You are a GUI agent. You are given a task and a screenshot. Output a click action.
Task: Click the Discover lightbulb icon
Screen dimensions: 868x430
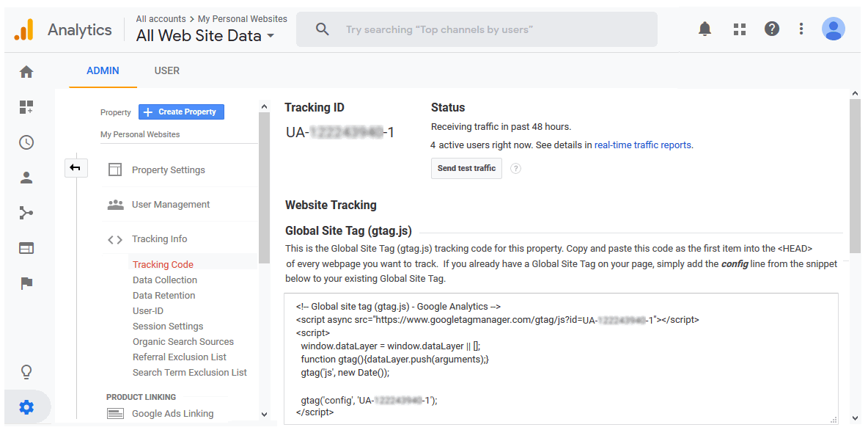26,371
